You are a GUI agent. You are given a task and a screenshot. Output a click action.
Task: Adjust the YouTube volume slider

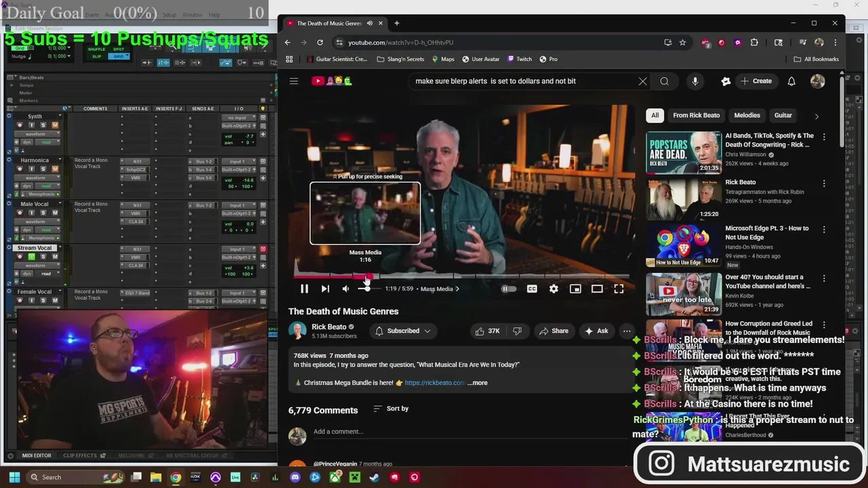point(366,289)
